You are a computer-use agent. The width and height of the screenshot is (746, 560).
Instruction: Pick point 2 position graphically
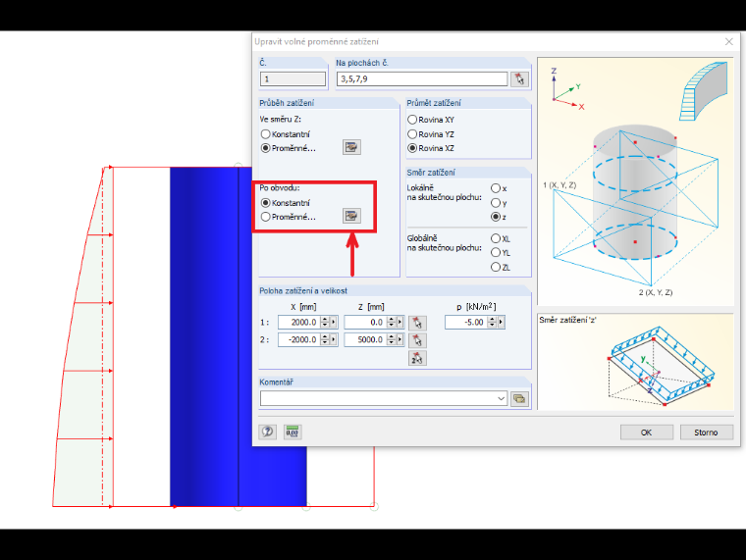tap(417, 340)
